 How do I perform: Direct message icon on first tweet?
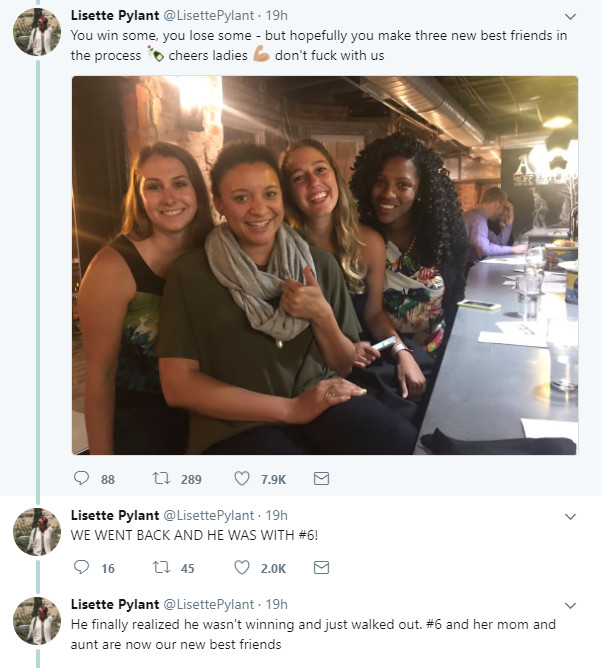[321, 479]
